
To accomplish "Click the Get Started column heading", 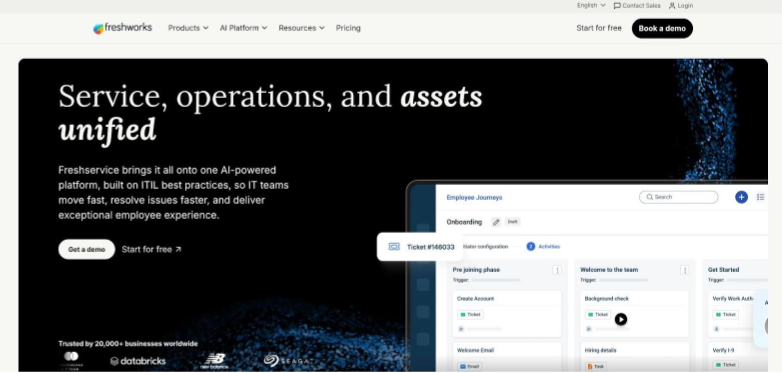I will (724, 270).
